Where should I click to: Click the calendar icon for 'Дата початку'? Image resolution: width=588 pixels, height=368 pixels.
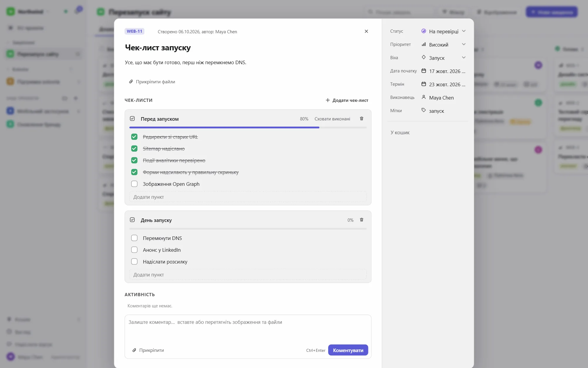click(424, 71)
